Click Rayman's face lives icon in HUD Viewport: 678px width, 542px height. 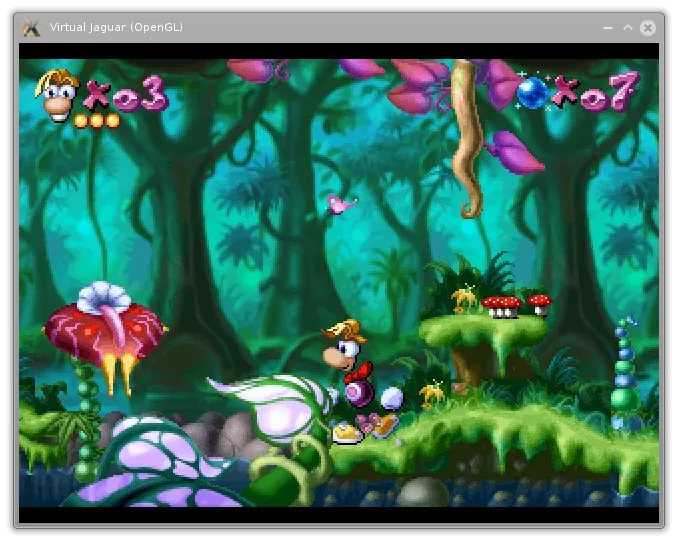click(57, 95)
